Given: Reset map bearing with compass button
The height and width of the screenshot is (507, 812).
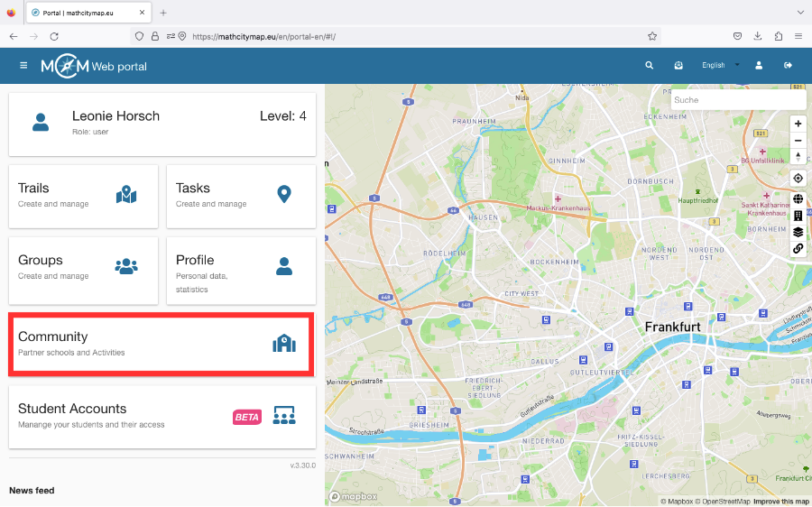Looking at the screenshot, I should pos(798,156).
